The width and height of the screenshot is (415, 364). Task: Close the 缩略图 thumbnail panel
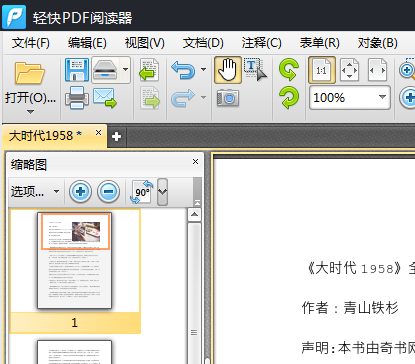196,161
